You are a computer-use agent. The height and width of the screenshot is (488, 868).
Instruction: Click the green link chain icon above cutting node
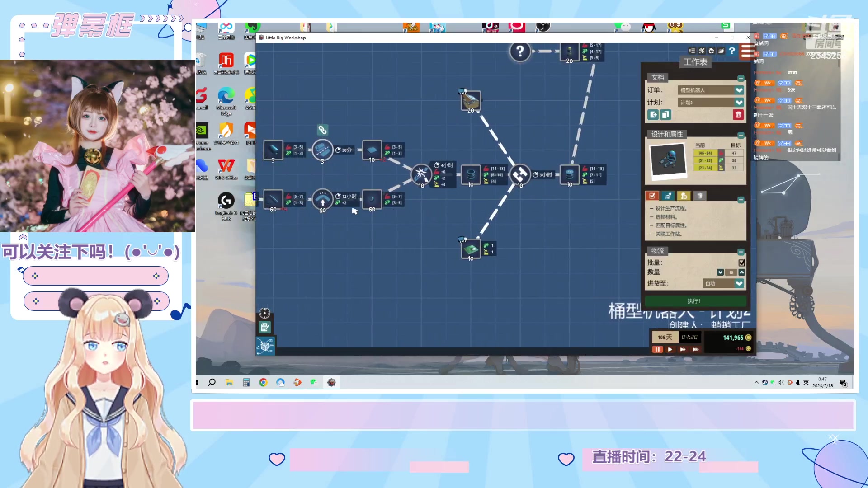[322, 130]
